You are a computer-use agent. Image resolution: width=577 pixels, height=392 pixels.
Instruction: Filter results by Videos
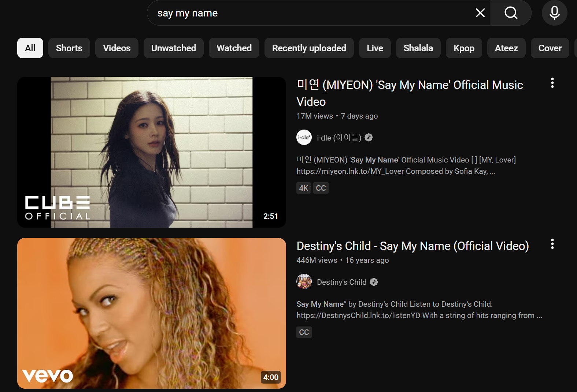[117, 48]
